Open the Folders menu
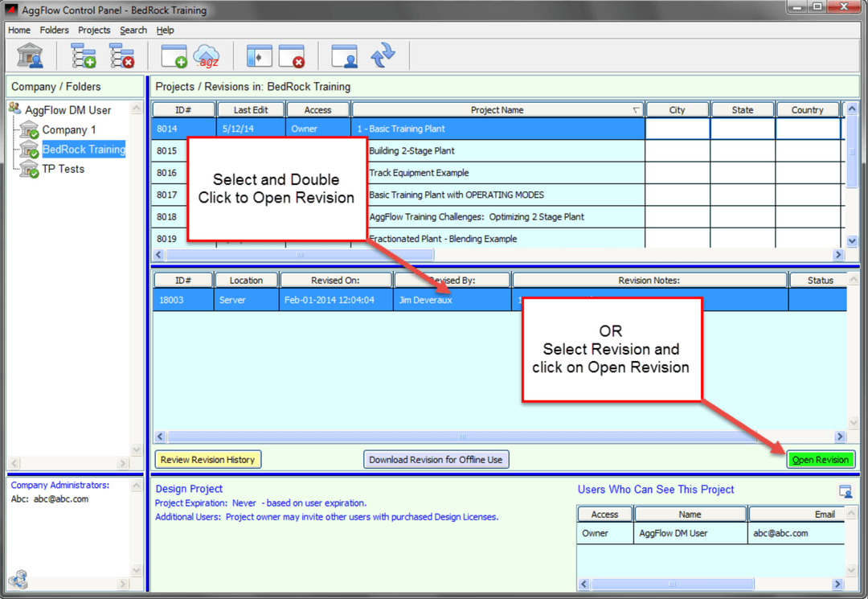868x599 pixels. (55, 30)
